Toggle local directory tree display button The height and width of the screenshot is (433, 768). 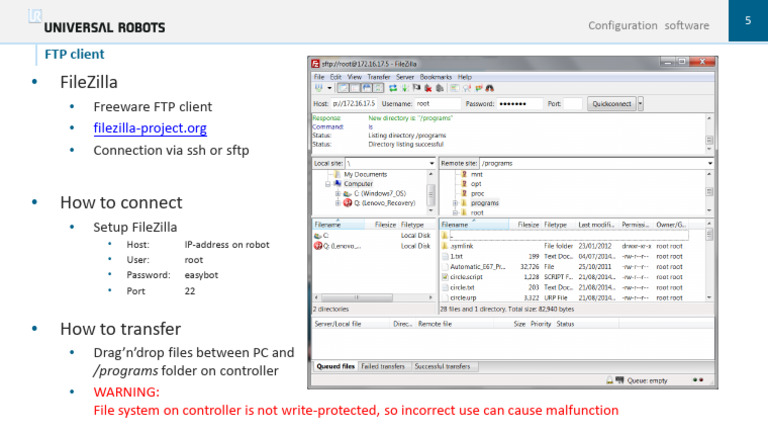click(355, 88)
